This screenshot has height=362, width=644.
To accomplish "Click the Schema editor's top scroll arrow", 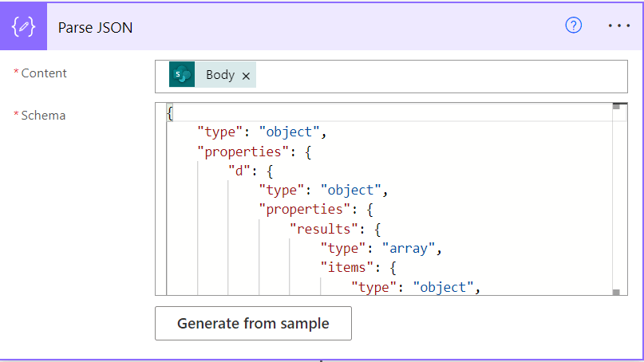I will pos(616,107).
